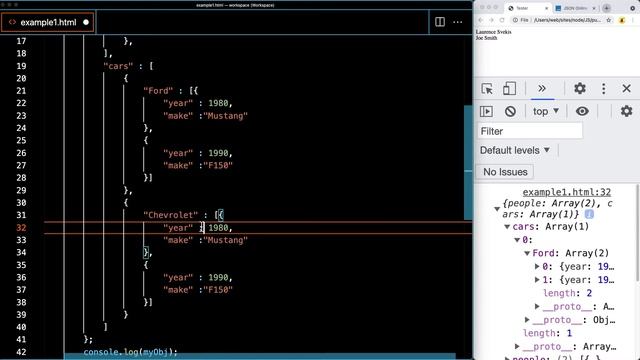Expand the 1: {year: 19… entry
Viewport: 640px width, 360px height.
pos(537,280)
